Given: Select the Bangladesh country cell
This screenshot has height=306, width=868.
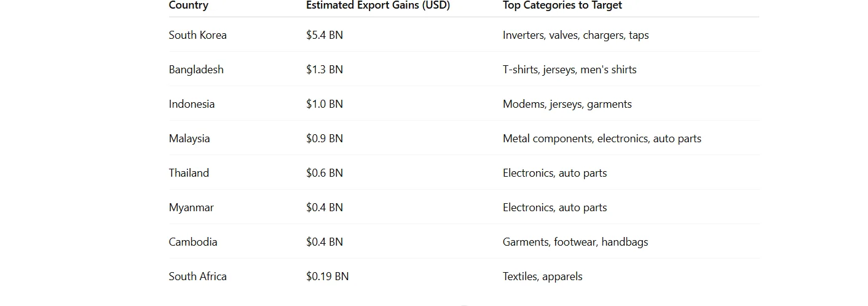Looking at the screenshot, I should point(196,70).
